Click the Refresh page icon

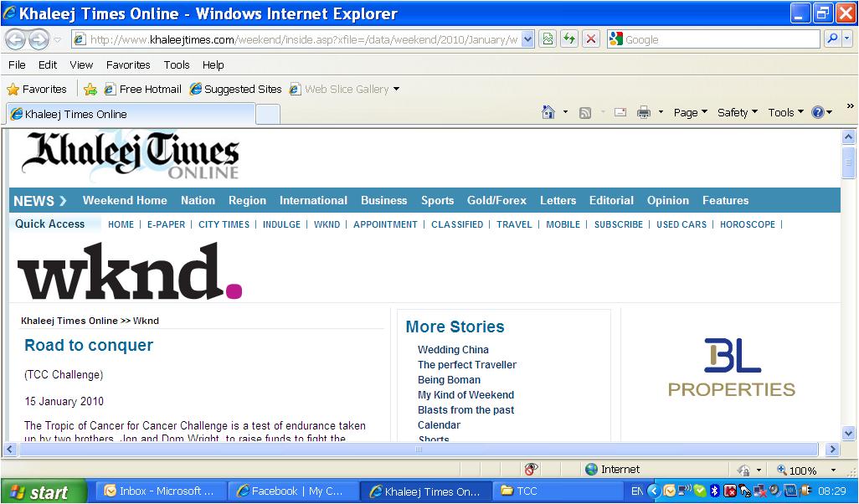[x=569, y=39]
